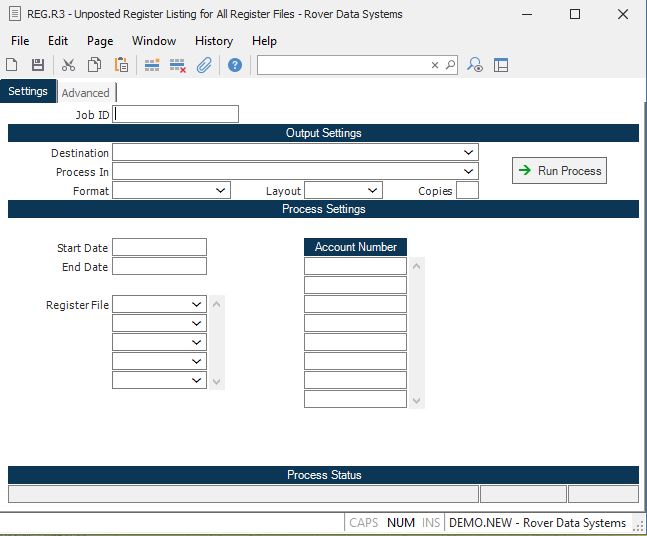Click the magnifier icon in search box

(x=450, y=65)
